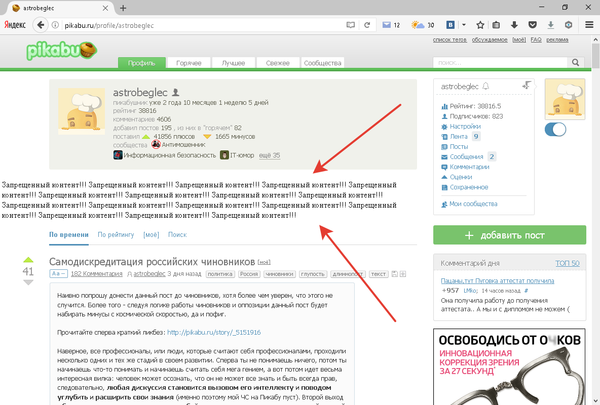Open Сообщения in the profile sidebar

465,156
